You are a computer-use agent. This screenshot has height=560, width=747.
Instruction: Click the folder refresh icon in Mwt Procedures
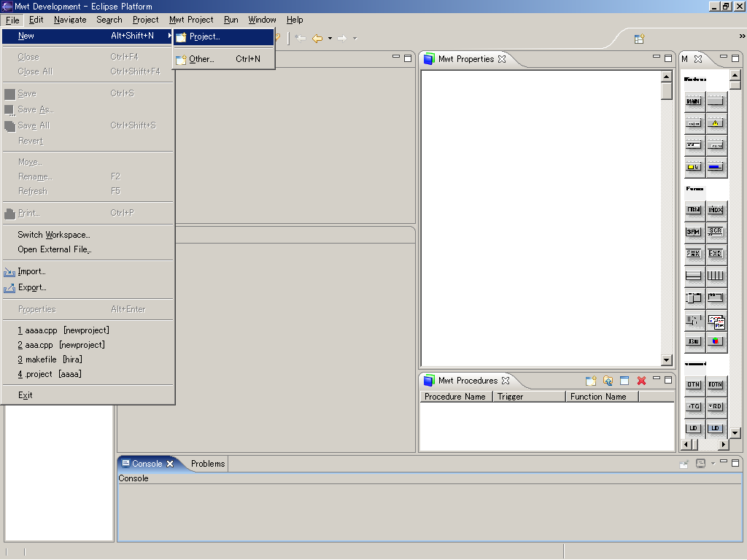point(608,381)
